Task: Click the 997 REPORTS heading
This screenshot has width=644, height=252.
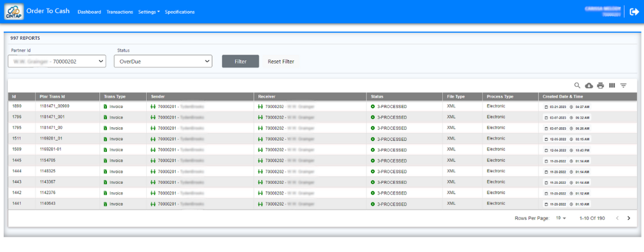Action: [x=25, y=38]
